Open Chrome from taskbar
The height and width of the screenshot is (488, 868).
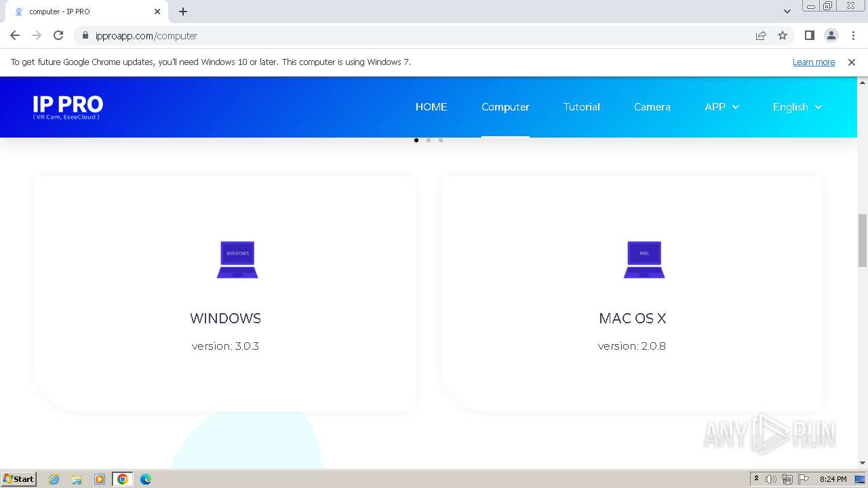coord(123,479)
